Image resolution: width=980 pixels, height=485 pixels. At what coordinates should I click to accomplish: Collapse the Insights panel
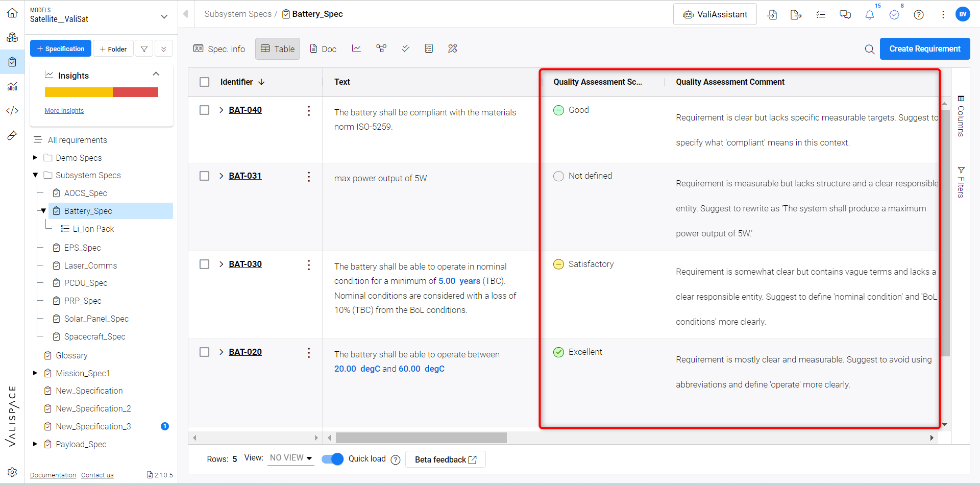pyautogui.click(x=156, y=75)
